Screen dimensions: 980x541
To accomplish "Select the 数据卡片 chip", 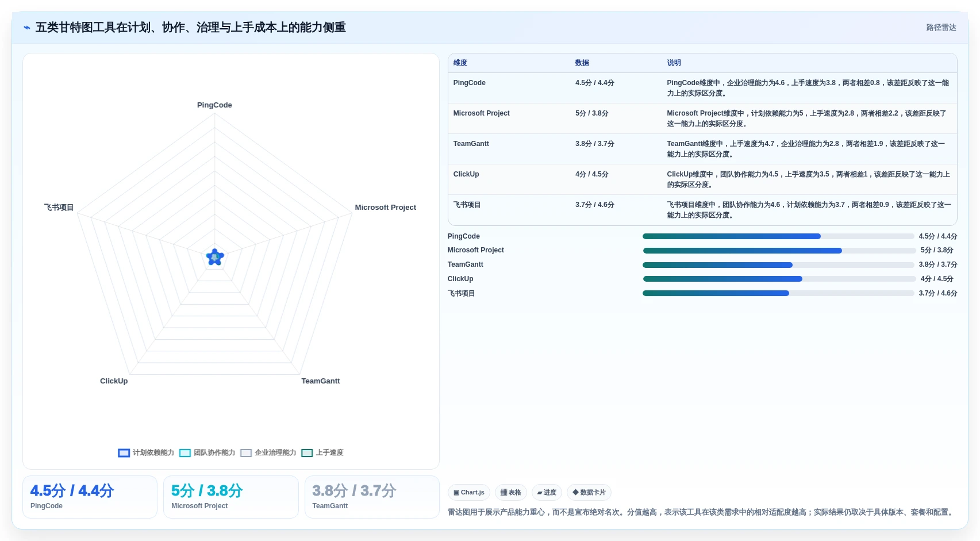I will pos(589,493).
